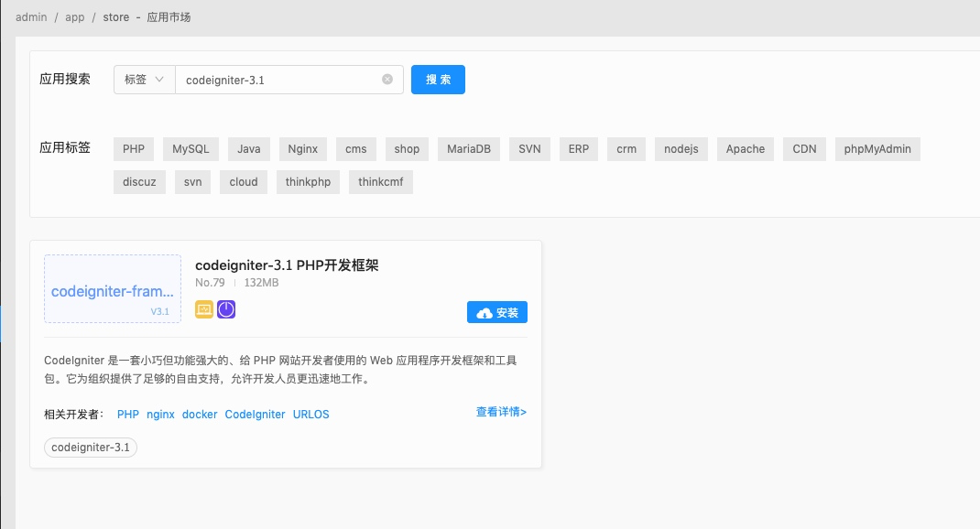The image size is (980, 529).
Task: Clear the search field with the x icon
Action: pyautogui.click(x=387, y=80)
